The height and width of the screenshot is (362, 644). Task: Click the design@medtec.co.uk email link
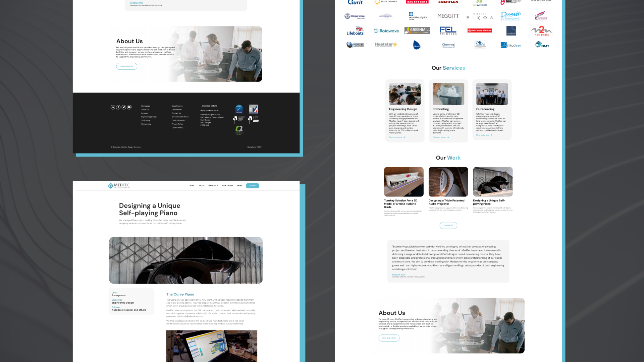[210, 110]
